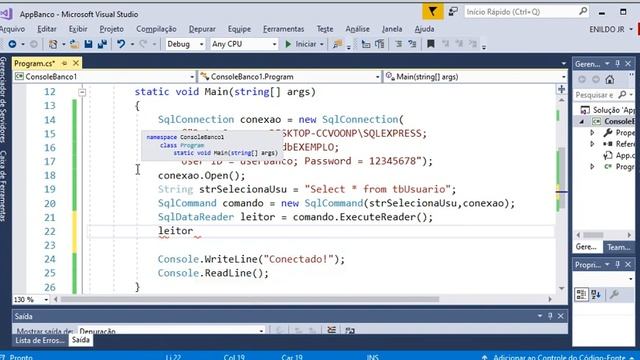Image resolution: width=640 pixels, height=360 pixels.
Task: Click the increase indent toolbar icon
Action: (x=380, y=44)
